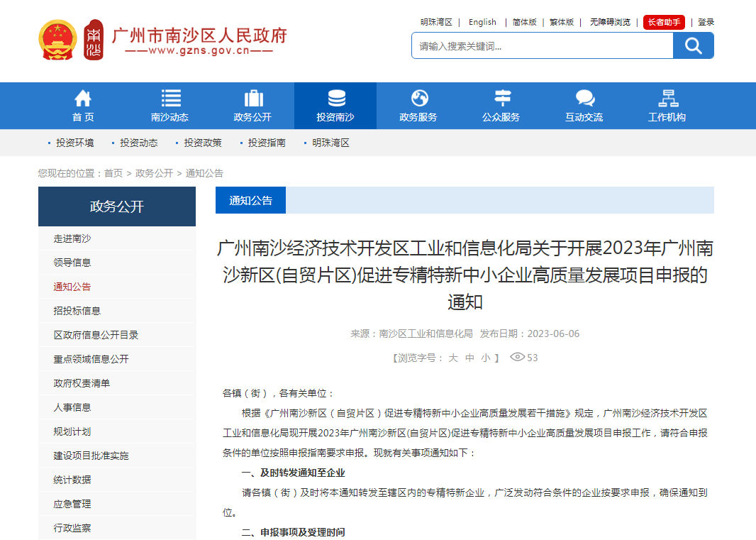This screenshot has width=756, height=540.
Task: Click source text 南沙区工业和信息化局
Action: [x=426, y=334]
